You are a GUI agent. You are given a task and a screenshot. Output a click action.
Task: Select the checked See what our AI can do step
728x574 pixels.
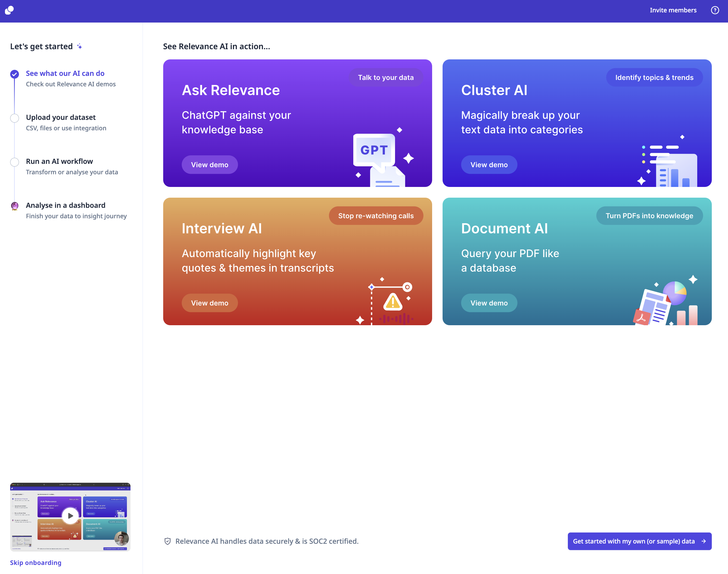tap(15, 74)
